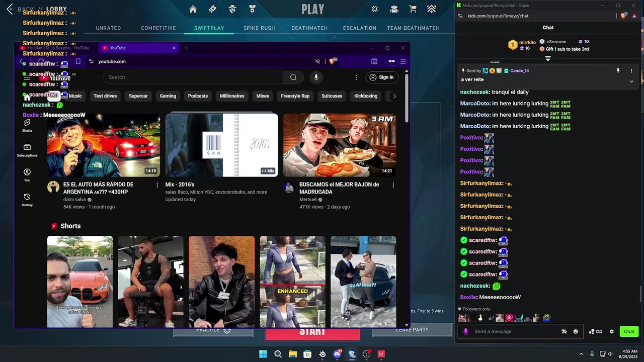Expand the pinned message from Cande_14
Image resolution: width=644 pixels, height=362 pixels.
tap(631, 81)
